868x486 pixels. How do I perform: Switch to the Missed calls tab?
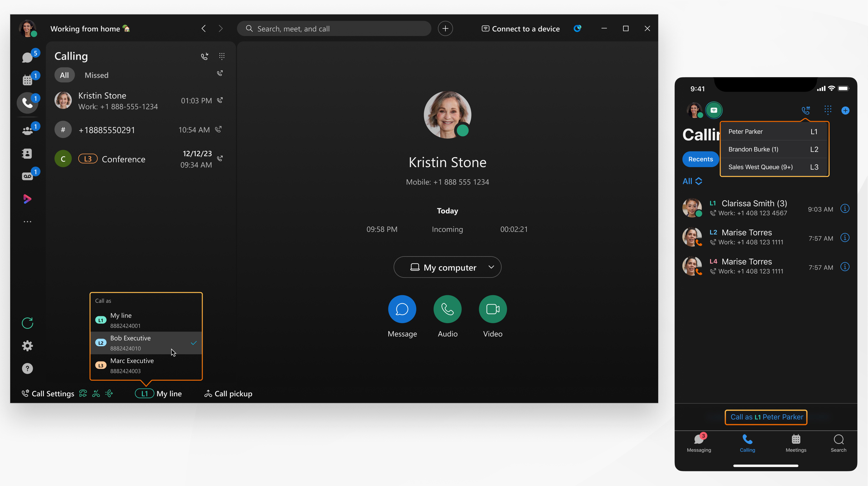point(96,75)
